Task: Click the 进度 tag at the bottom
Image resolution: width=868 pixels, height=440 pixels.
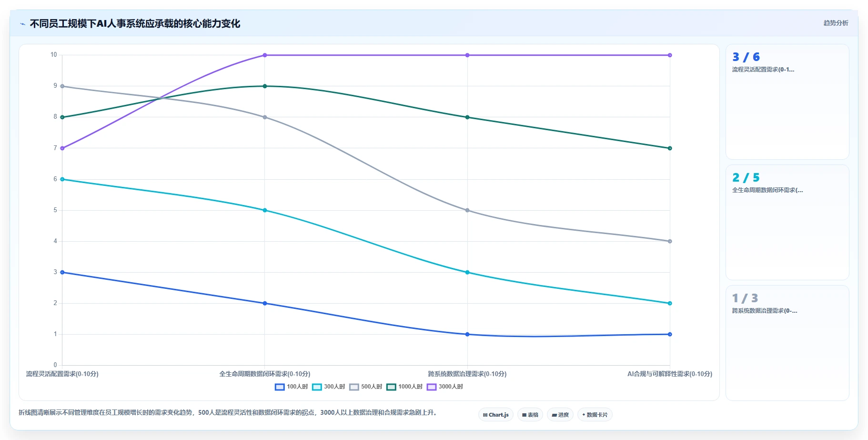Action: 560,415
